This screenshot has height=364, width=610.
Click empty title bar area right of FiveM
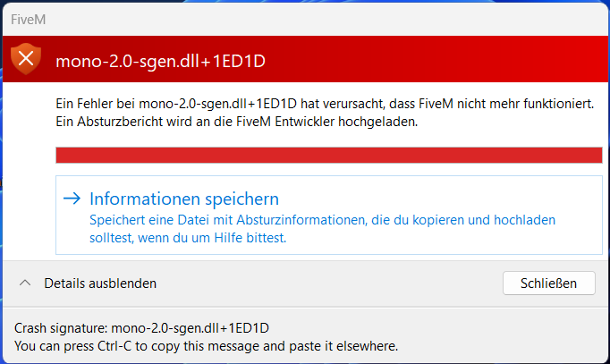[313, 18]
